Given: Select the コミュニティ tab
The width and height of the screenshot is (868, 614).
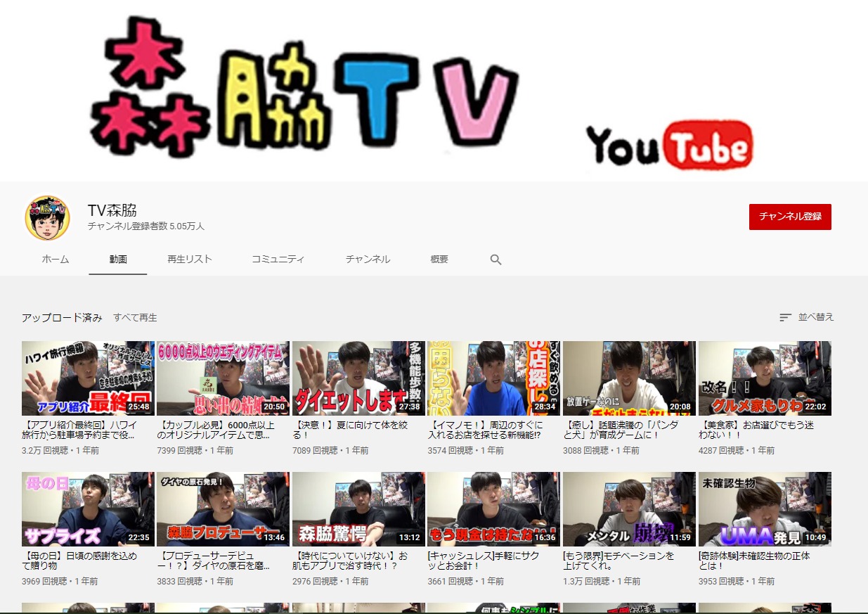Looking at the screenshot, I should 278,259.
